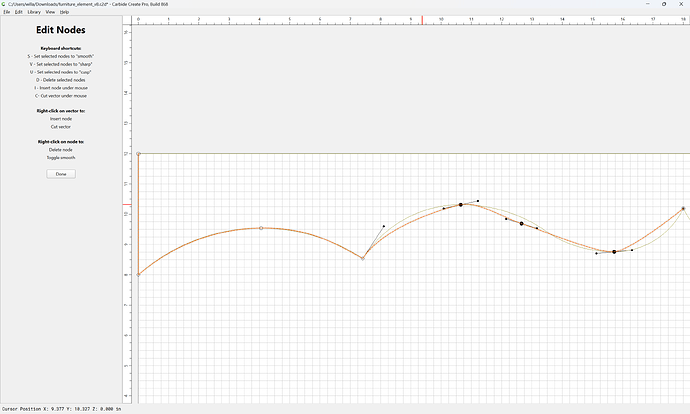Click the red marker on the vertical ruler
Screen dimensions: 690x414
(x=127, y=205)
